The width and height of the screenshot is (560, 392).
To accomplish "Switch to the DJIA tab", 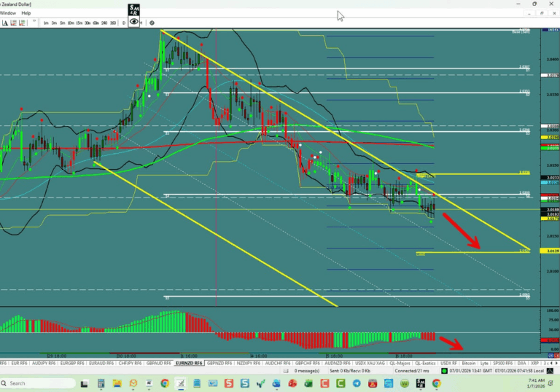I will click(521, 363).
